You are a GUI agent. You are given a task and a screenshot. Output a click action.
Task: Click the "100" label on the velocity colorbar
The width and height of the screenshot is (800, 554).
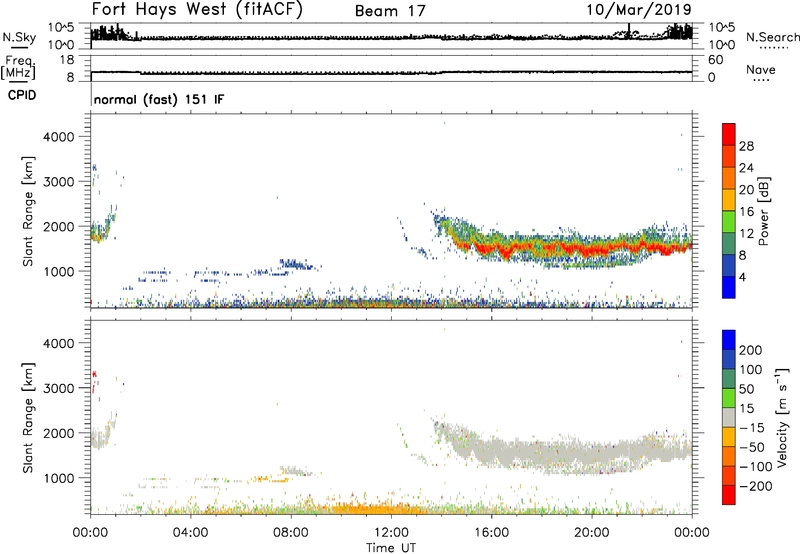click(751, 370)
